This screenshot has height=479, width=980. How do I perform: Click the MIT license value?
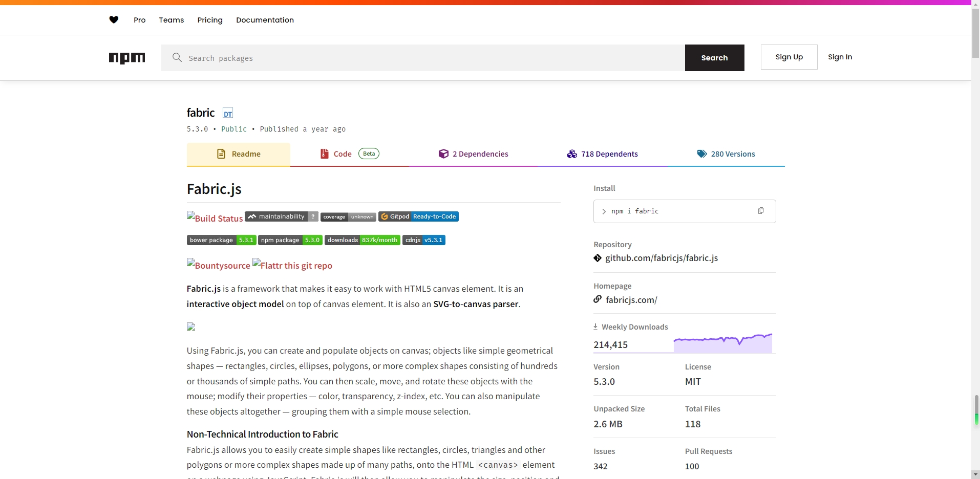click(693, 382)
